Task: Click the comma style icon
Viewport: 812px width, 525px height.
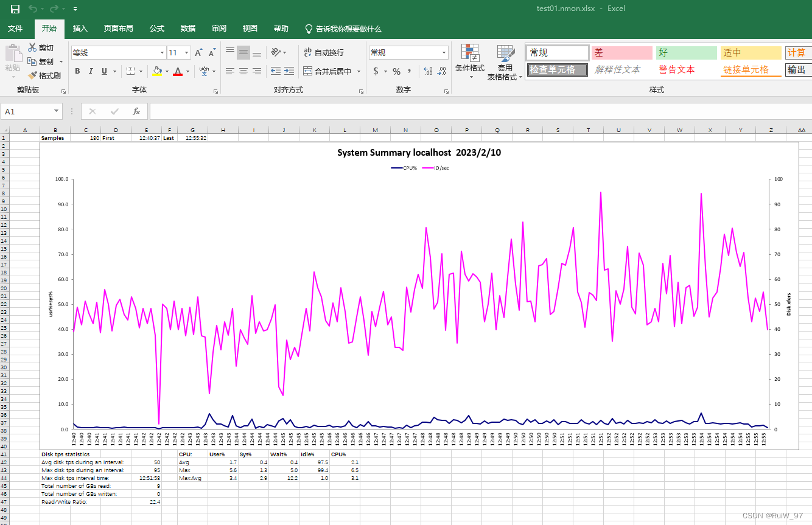Action: click(409, 71)
